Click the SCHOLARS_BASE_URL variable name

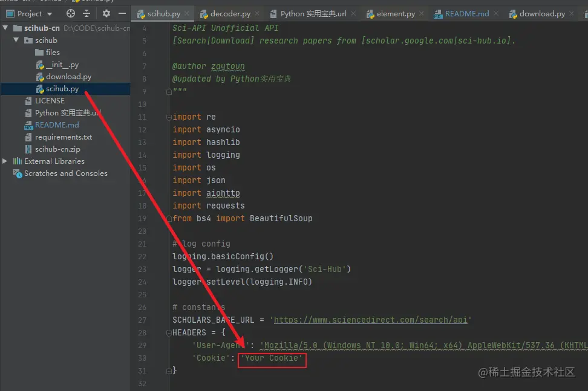pos(214,320)
